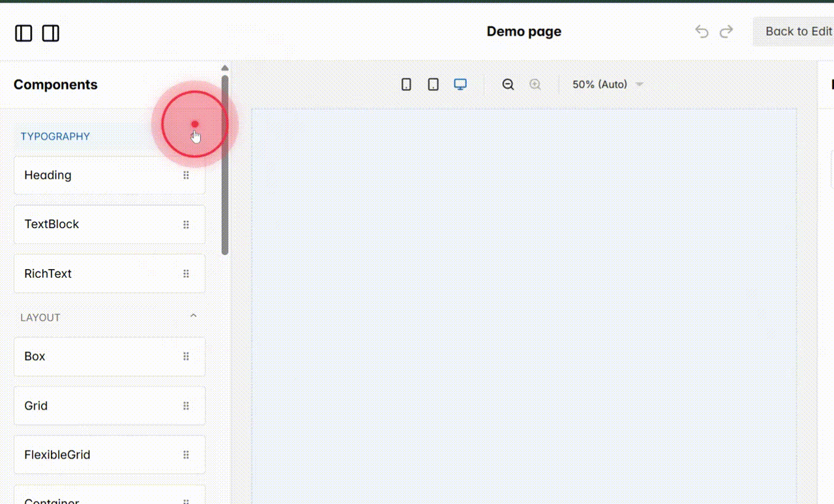Click the Demo page title
The width and height of the screenshot is (834, 504).
pyautogui.click(x=524, y=31)
